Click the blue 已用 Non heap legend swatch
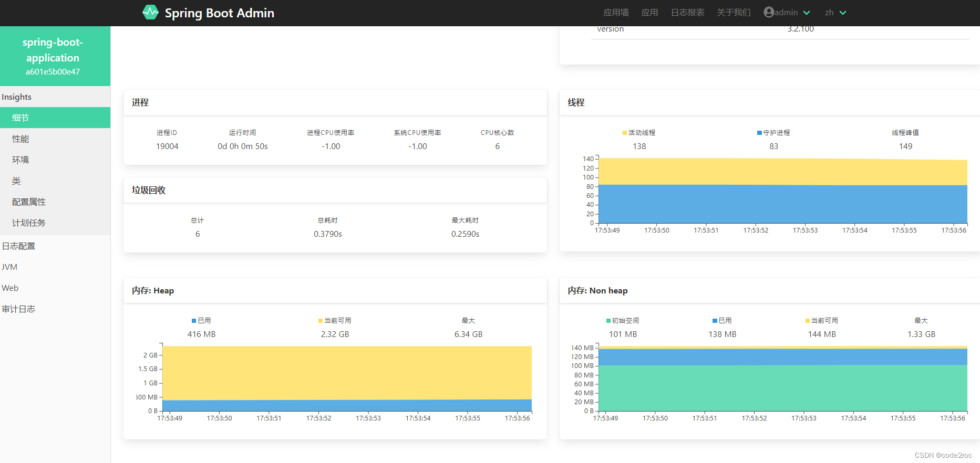This screenshot has width=980, height=463. tap(715, 321)
